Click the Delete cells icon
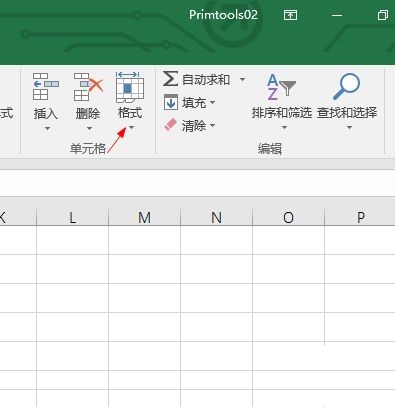This screenshot has width=395, height=407. 88,87
